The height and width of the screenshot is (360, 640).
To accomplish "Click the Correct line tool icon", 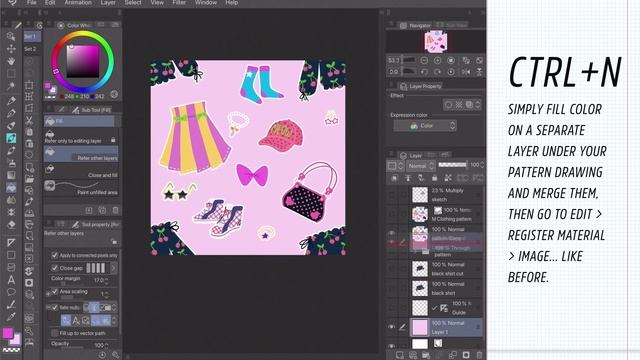I will tap(11, 304).
